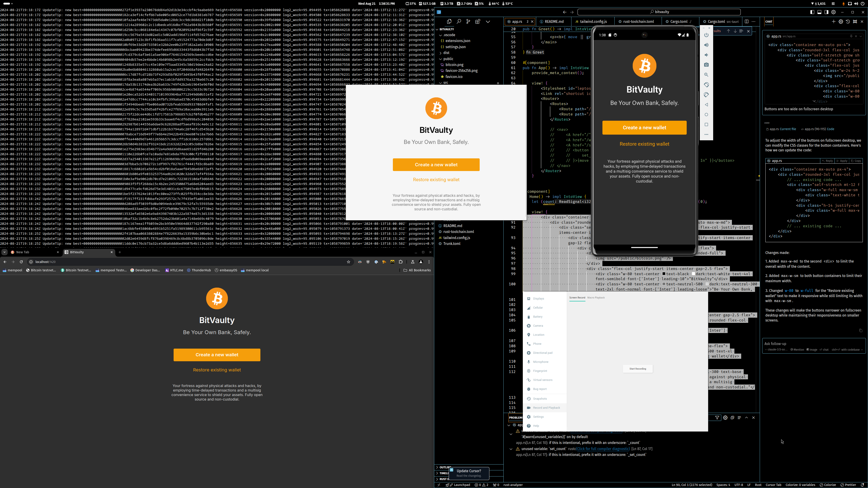Click Restore existing wallet in browser page
868x488 pixels.
tap(217, 370)
